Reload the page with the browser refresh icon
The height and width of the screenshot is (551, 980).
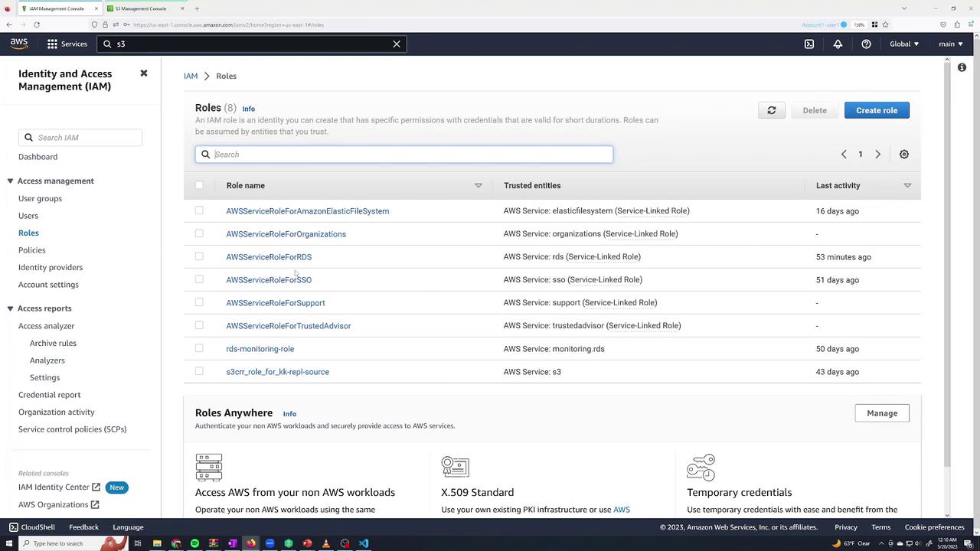point(36,24)
